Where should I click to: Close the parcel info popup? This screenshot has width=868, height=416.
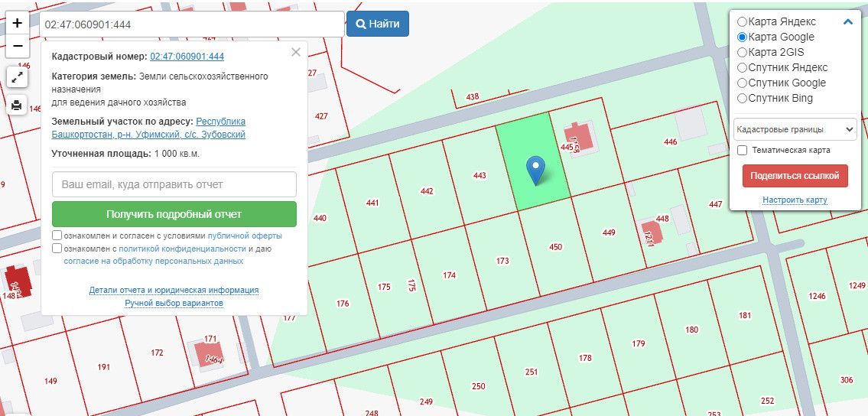pyautogui.click(x=296, y=52)
